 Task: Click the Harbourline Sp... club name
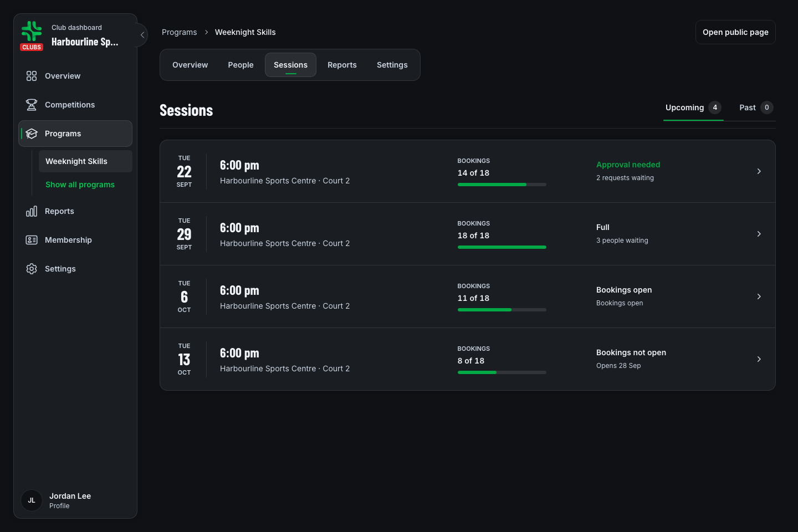click(x=85, y=42)
